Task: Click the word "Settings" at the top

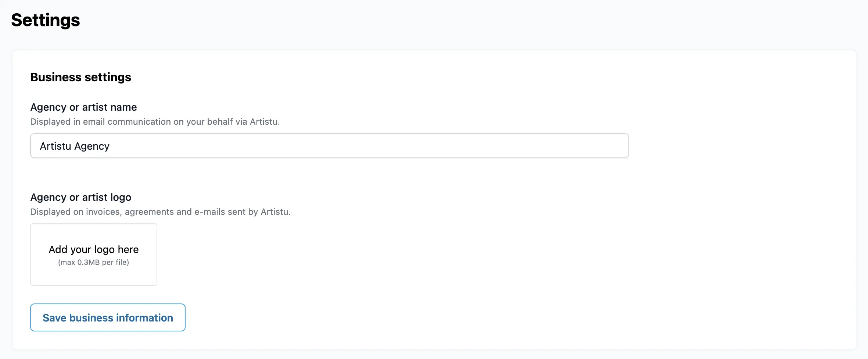Action: coord(46,20)
